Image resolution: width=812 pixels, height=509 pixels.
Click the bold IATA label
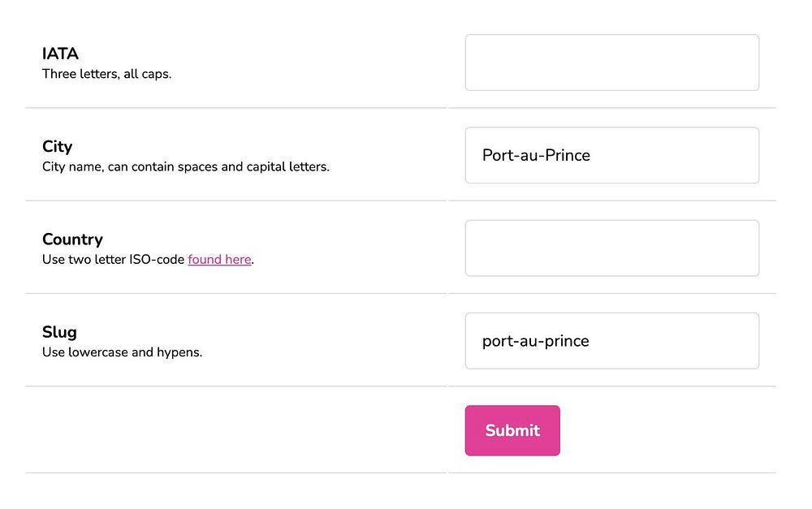(x=60, y=54)
